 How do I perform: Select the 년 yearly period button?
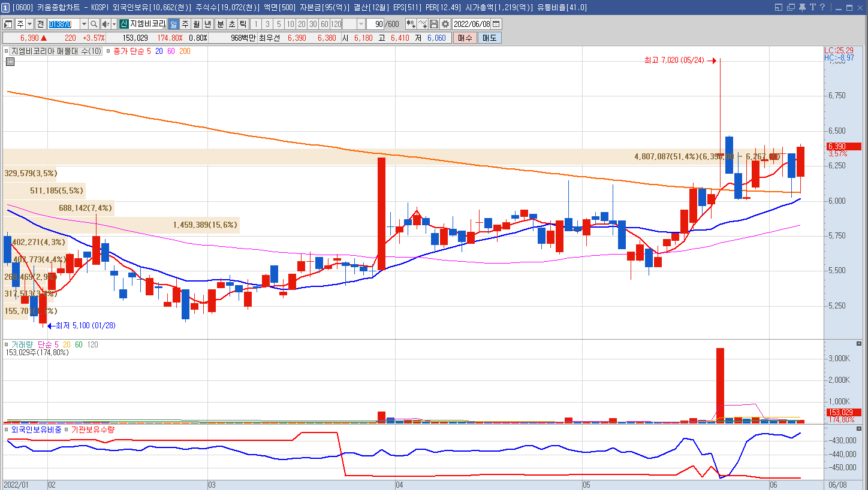207,24
